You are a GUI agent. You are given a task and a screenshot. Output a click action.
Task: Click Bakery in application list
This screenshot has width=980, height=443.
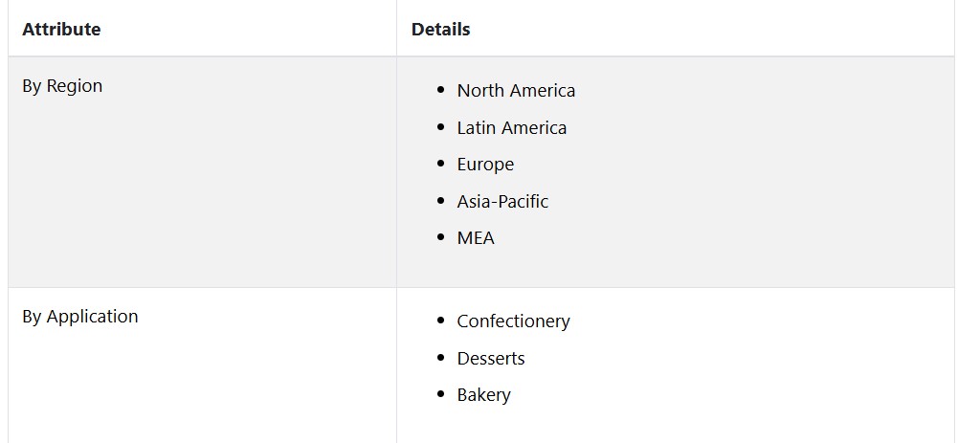(x=483, y=395)
